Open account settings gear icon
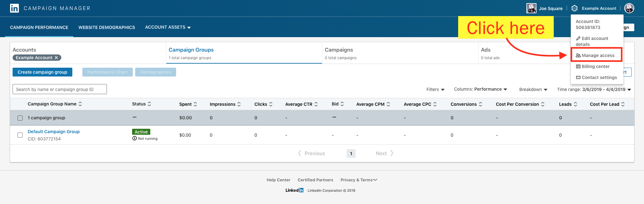The image size is (644, 204). click(575, 8)
